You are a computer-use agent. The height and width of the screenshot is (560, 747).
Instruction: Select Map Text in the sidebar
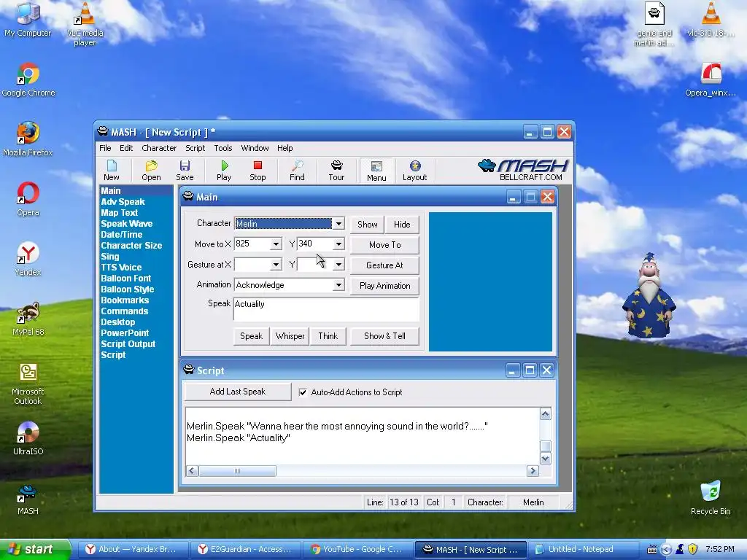click(119, 213)
